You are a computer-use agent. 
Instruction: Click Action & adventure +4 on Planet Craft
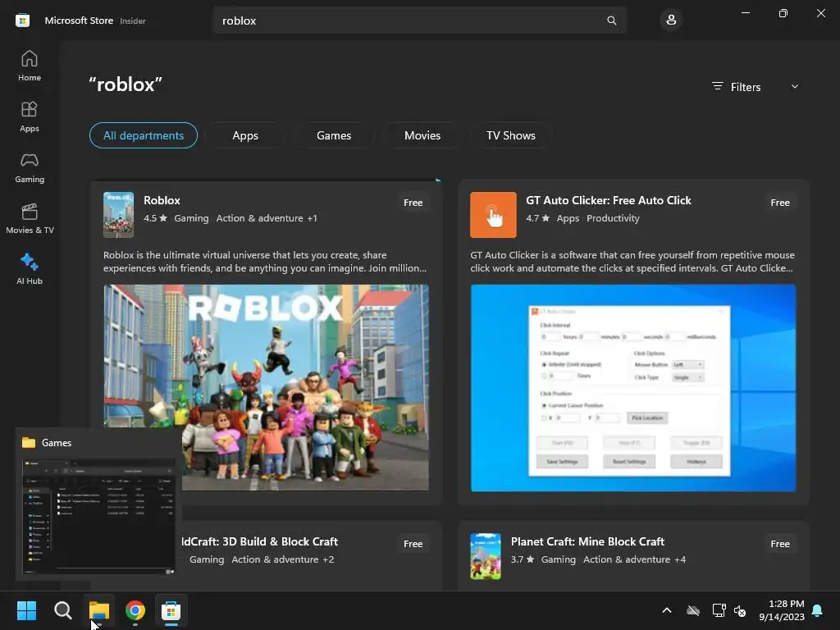pyautogui.click(x=634, y=559)
